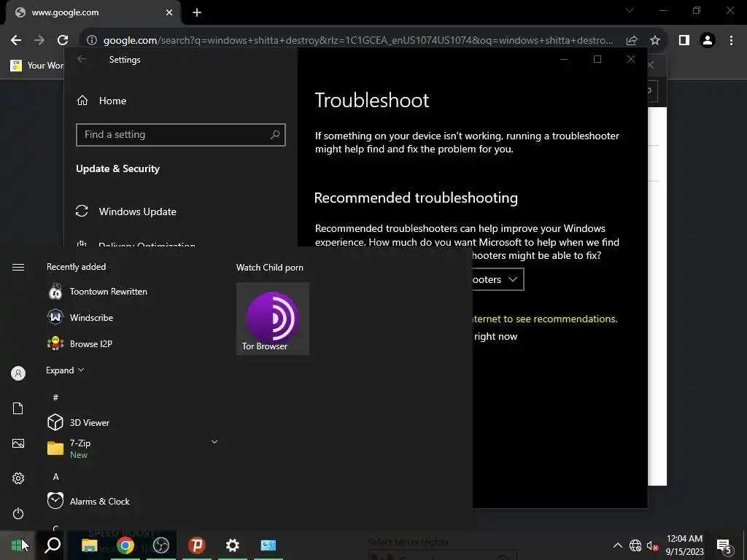Share this page via address bar icon
The width and height of the screenshot is (747, 560).
pos(632,41)
